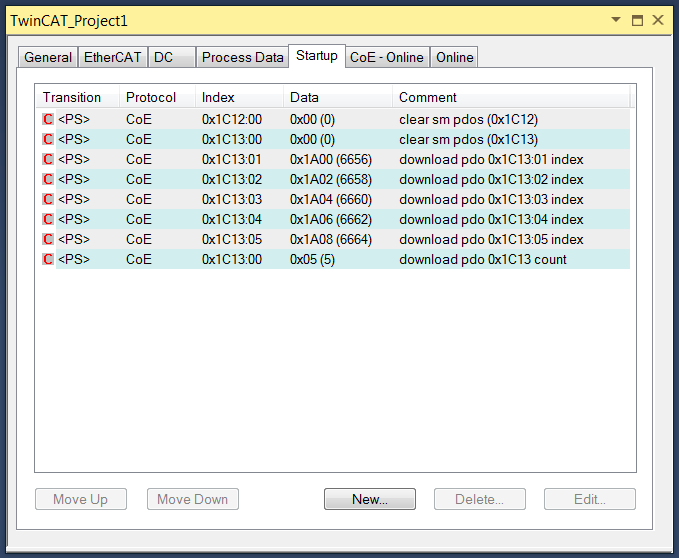
Task: Sort by the Protocol column header
Action: [157, 97]
